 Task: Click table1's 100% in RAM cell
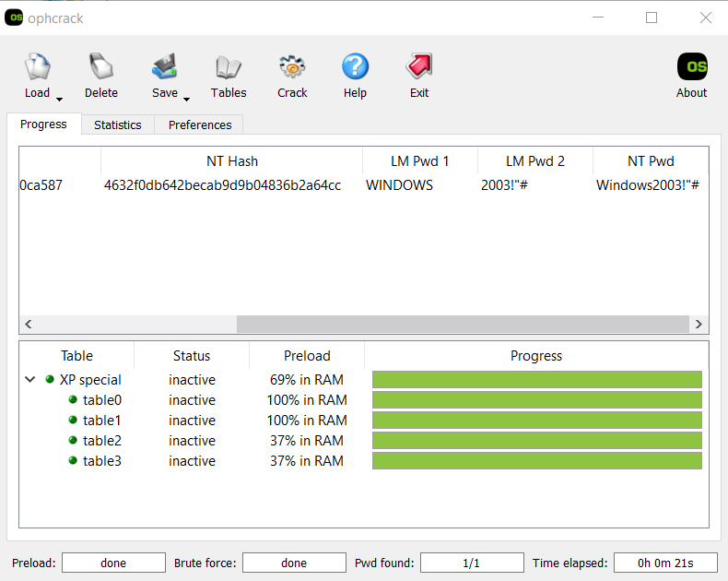pyautogui.click(x=307, y=421)
